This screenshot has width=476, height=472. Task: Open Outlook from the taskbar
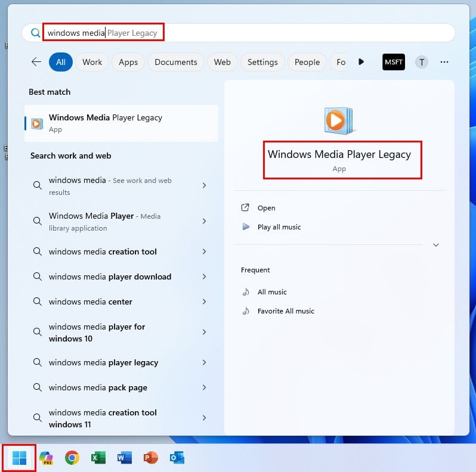click(x=177, y=458)
